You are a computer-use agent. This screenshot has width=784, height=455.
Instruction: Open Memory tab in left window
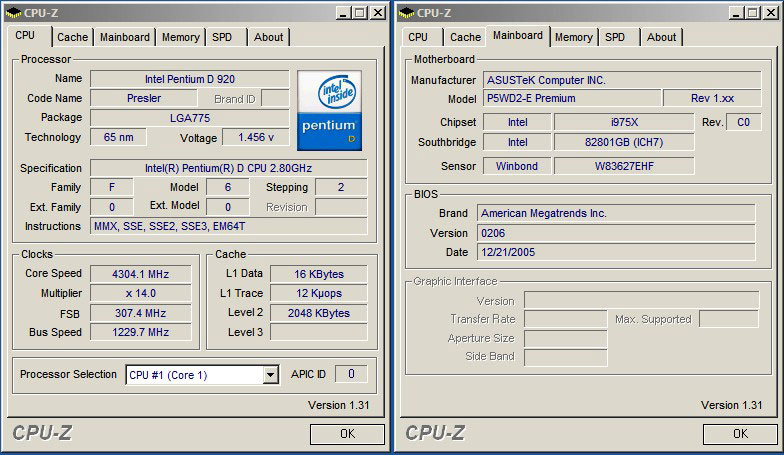[180, 37]
